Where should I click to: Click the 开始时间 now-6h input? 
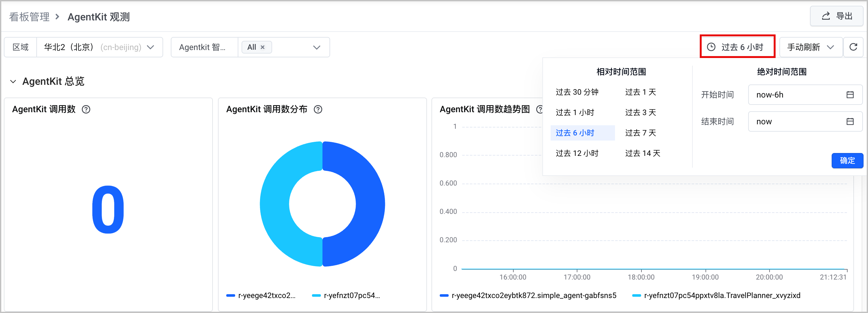tap(805, 95)
